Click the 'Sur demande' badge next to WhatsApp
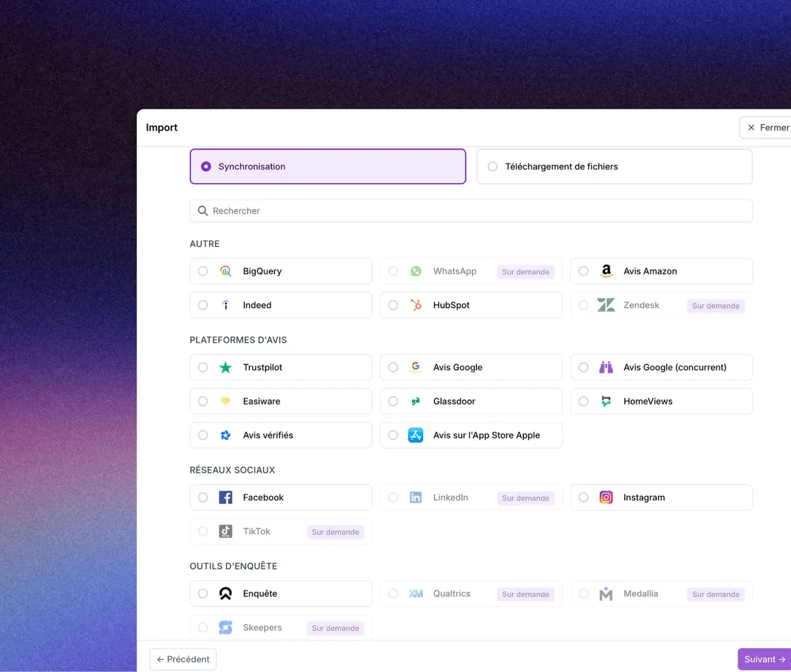This screenshot has height=672, width=791. pos(525,271)
